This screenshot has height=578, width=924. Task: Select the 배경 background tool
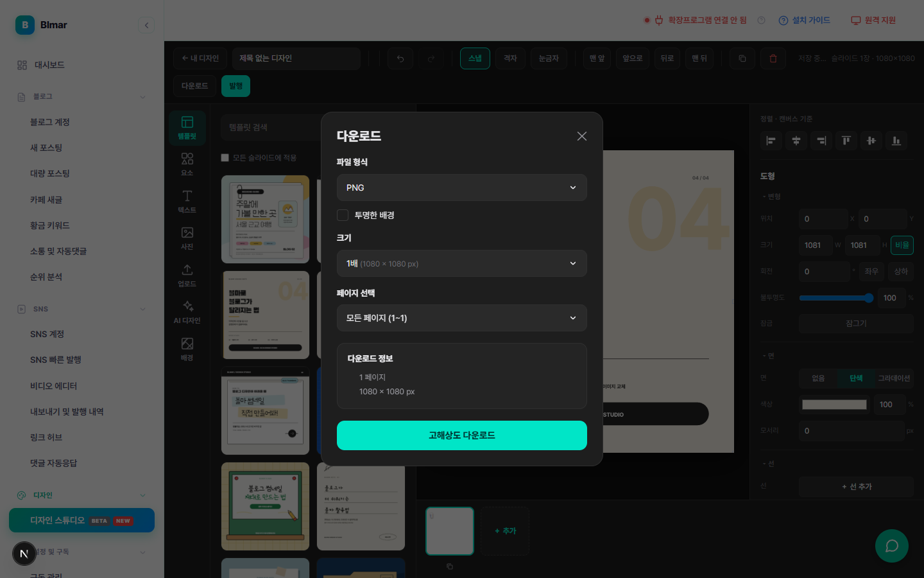click(187, 349)
